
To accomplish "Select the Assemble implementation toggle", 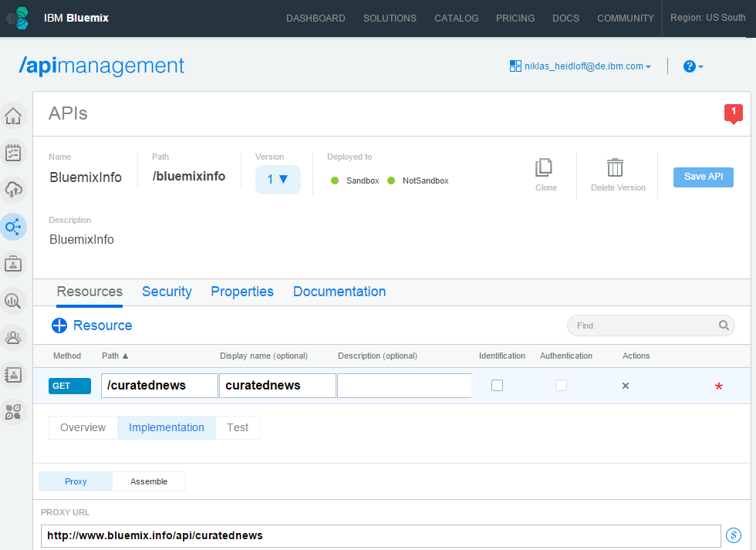I will pyautogui.click(x=149, y=481).
